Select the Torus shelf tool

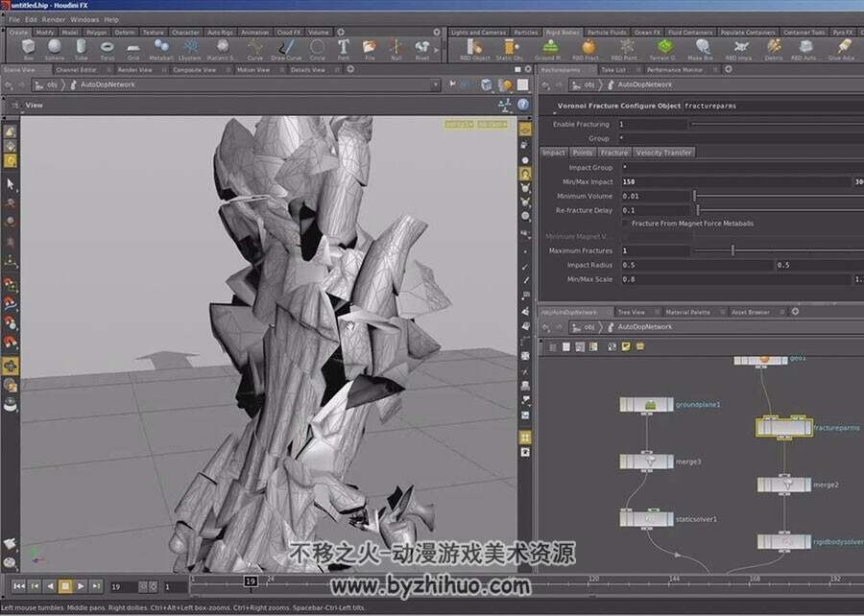point(108,49)
